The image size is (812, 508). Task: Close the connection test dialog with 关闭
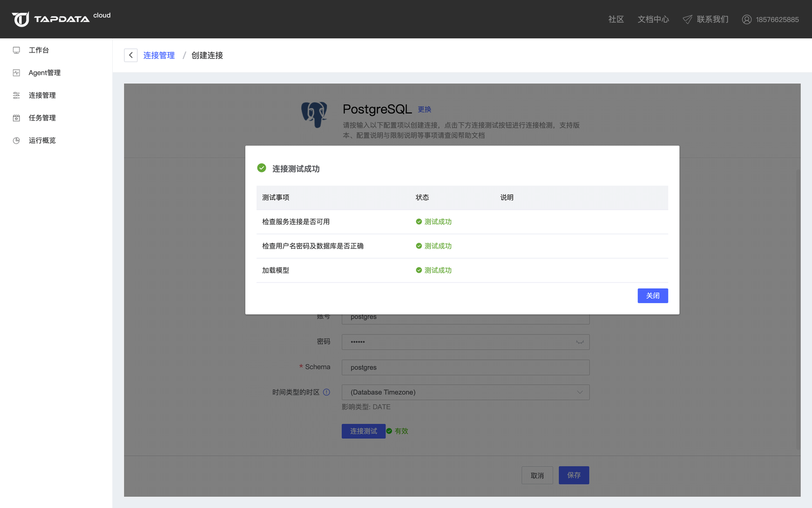(652, 296)
